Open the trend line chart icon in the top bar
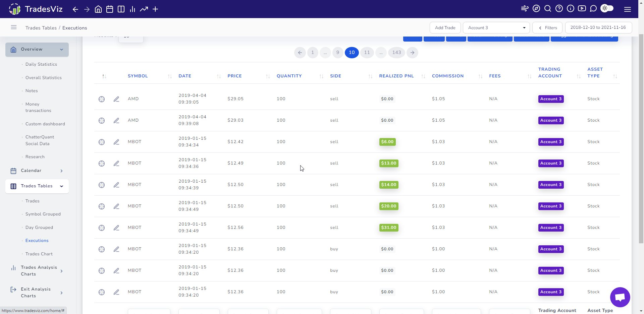 [x=144, y=9]
